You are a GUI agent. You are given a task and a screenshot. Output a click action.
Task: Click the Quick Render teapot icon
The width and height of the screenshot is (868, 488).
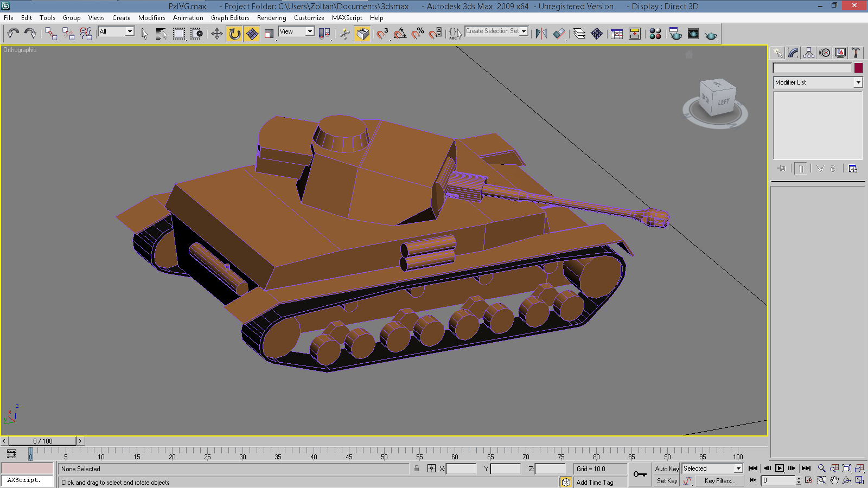click(x=711, y=35)
